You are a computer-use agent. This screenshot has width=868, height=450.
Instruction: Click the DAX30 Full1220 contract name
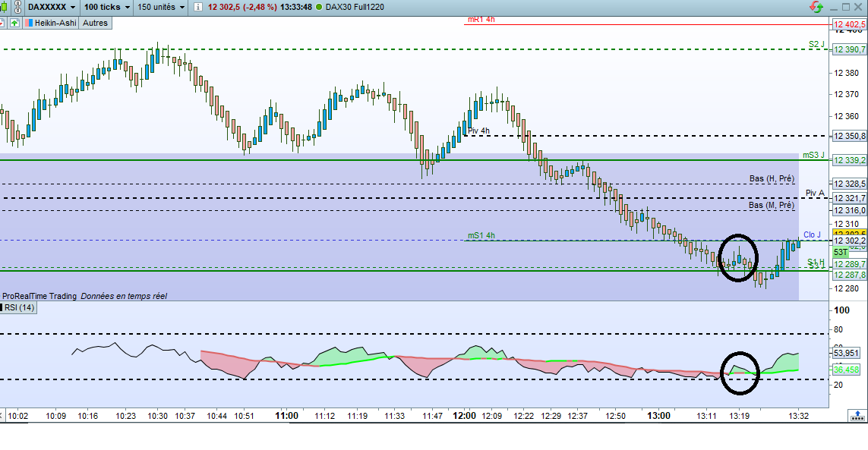(355, 7)
